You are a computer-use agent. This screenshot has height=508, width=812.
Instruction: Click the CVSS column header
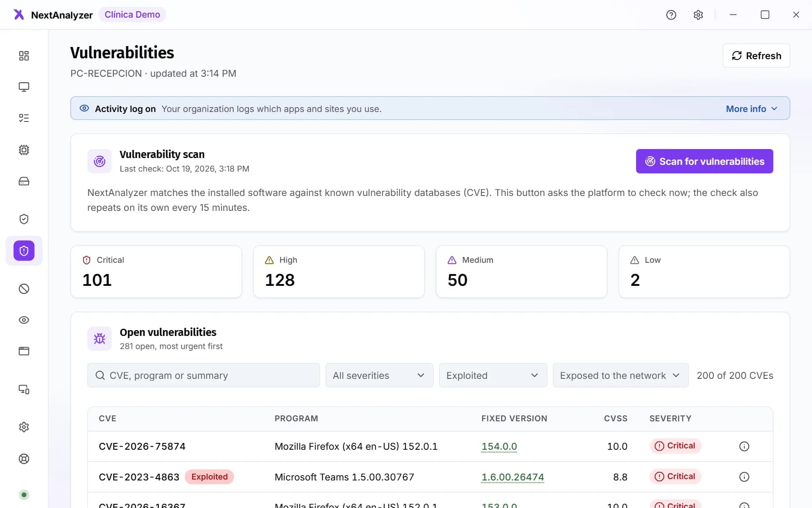(x=616, y=419)
